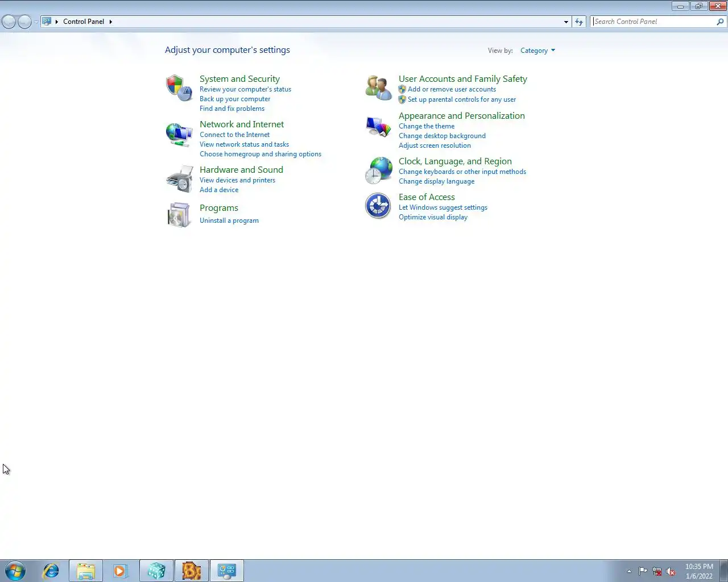The image size is (728, 582).
Task: Focus the Search Control Panel field
Action: pos(653,22)
